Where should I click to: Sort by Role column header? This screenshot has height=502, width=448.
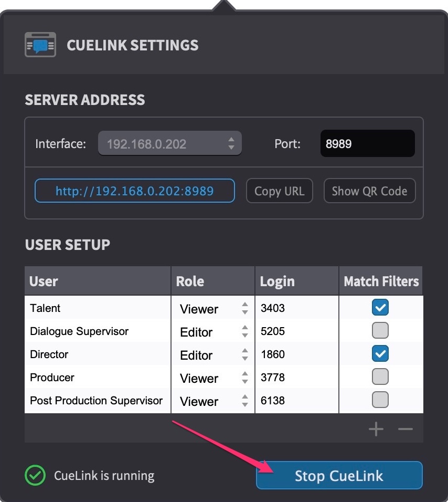[x=213, y=281]
